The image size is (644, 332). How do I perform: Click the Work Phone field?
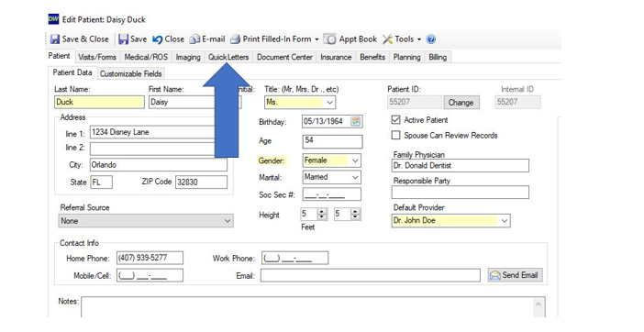tap(294, 258)
